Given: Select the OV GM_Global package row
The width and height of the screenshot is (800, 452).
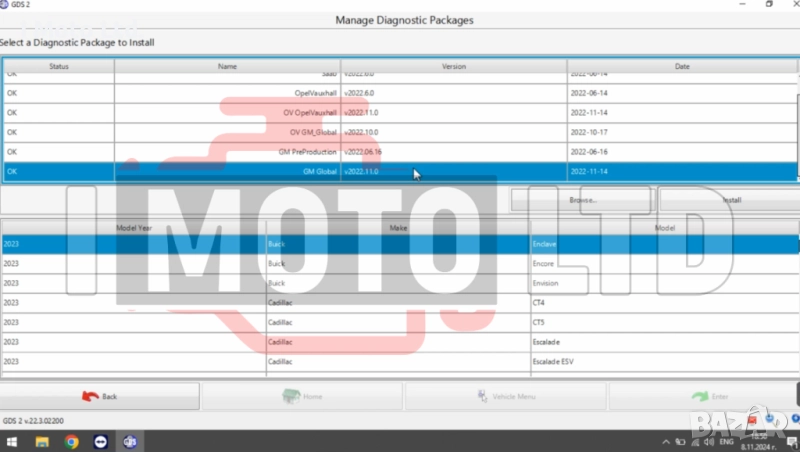Looking at the screenshot, I should pos(400,132).
